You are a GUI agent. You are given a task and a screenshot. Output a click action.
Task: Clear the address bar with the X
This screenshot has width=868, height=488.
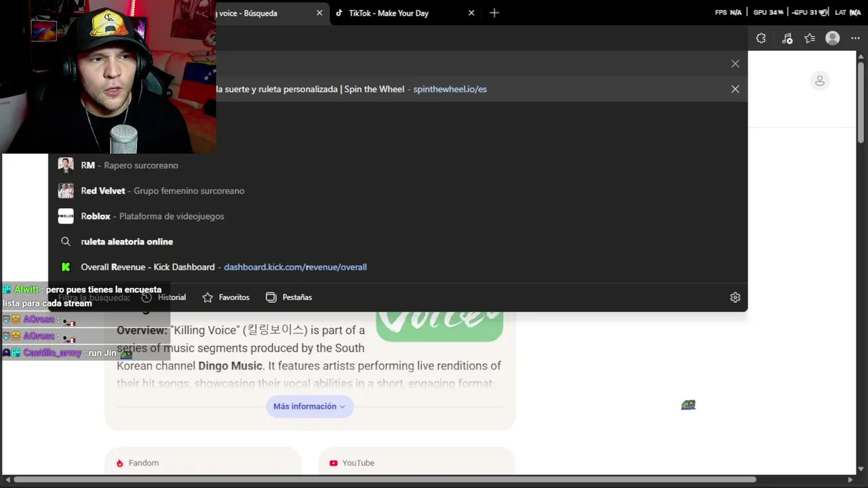735,64
